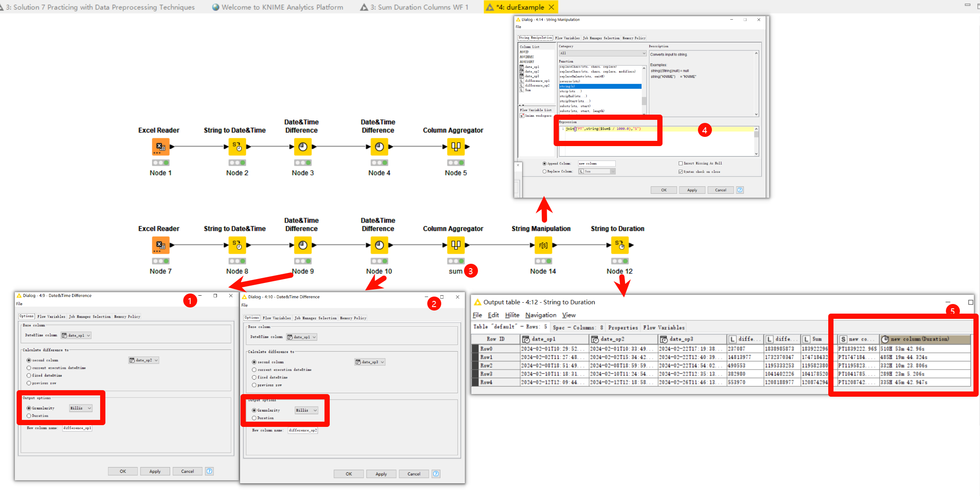This screenshot has height=496, width=980.
Task: Click Apply in the String Manipulation dialog
Action: coord(692,189)
